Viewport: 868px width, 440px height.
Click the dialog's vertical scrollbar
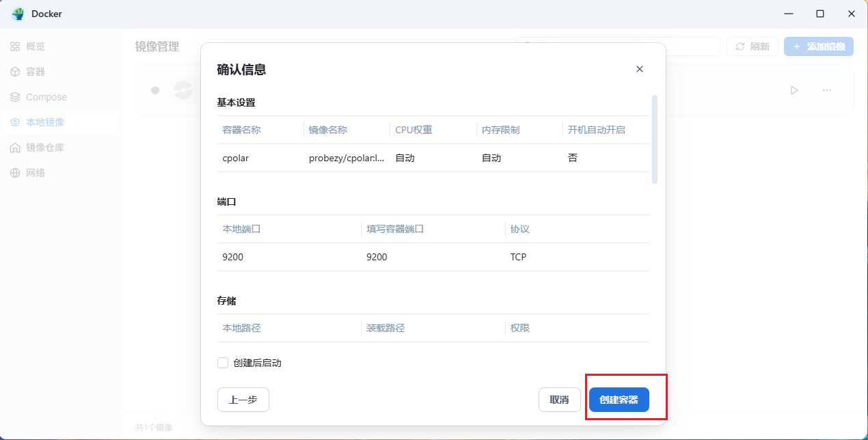(655, 139)
